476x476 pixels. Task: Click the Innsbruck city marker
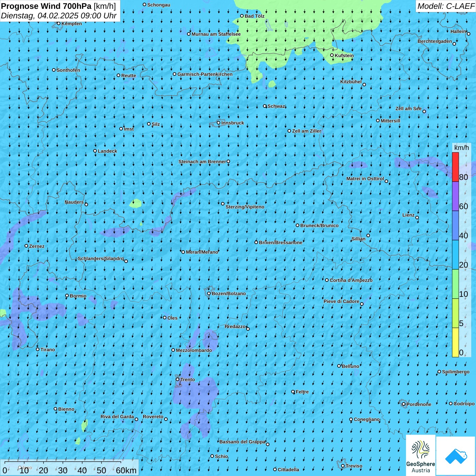tap(219, 123)
